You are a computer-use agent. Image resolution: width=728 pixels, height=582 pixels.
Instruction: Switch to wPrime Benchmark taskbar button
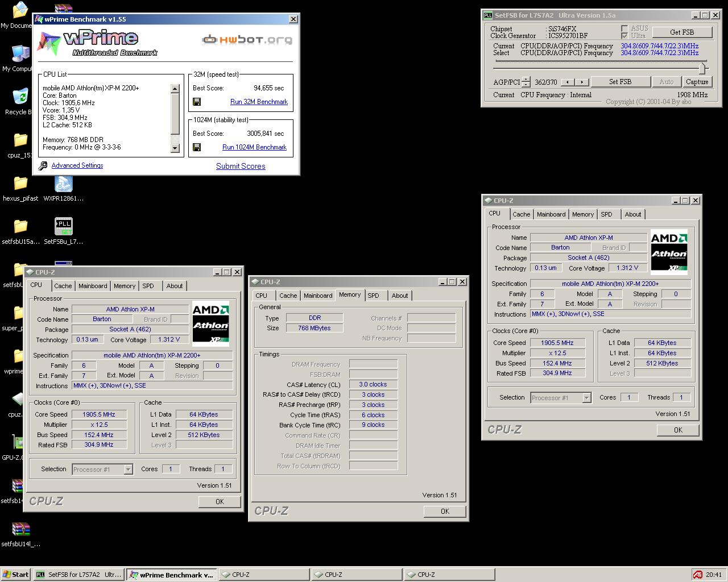(x=171, y=575)
